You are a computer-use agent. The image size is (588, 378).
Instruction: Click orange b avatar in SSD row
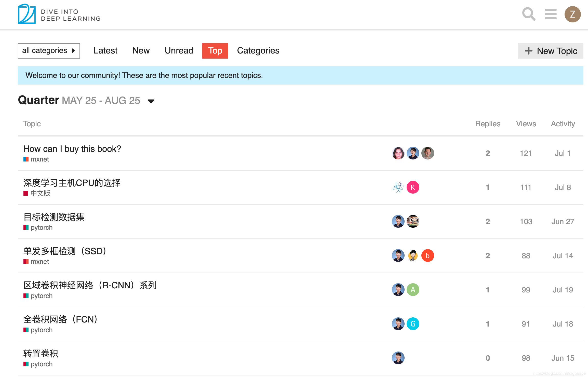(427, 255)
